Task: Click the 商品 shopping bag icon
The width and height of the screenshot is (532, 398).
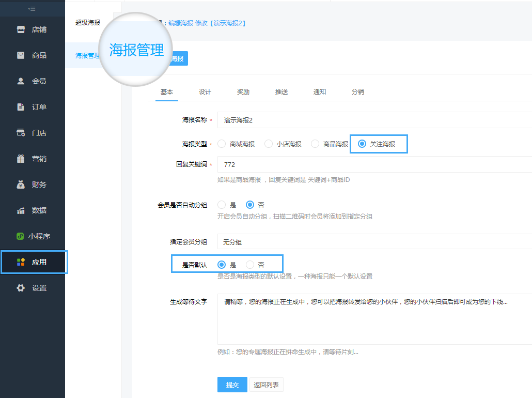Action: click(21, 55)
